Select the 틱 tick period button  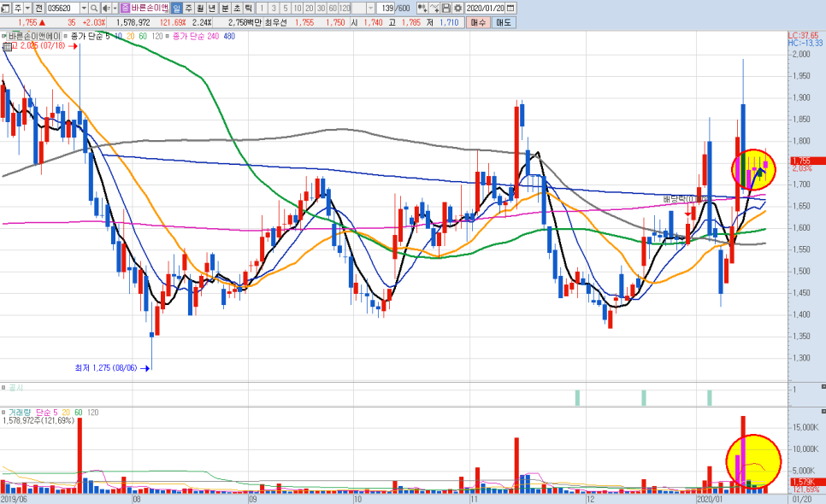pos(249,8)
